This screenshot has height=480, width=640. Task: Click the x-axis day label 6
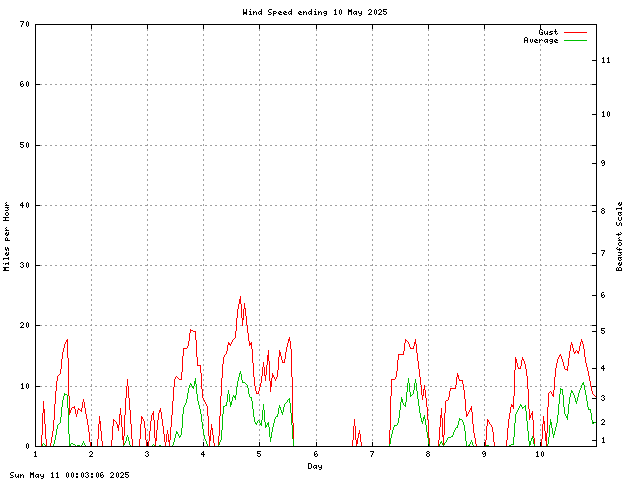(316, 454)
